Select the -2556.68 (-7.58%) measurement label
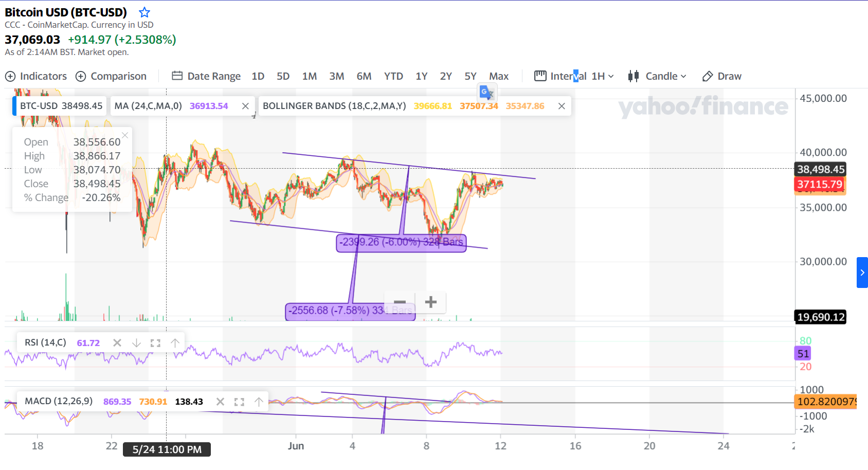This screenshot has height=470, width=868. click(x=350, y=311)
